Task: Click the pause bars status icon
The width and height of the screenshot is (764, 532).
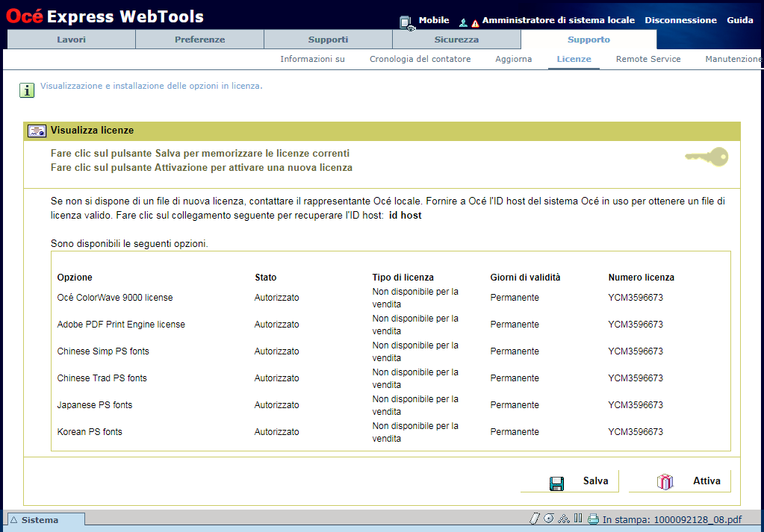Action: click(x=578, y=518)
